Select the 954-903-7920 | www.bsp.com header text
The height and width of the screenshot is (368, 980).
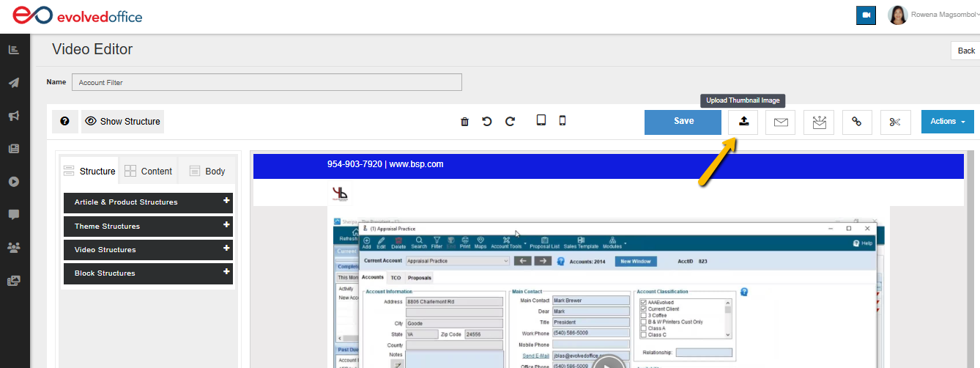coord(385,164)
